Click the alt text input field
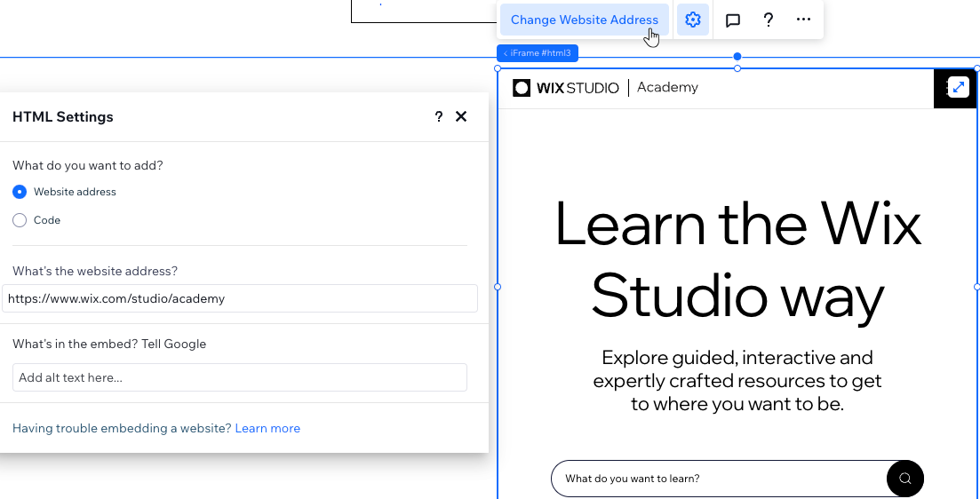 240,377
